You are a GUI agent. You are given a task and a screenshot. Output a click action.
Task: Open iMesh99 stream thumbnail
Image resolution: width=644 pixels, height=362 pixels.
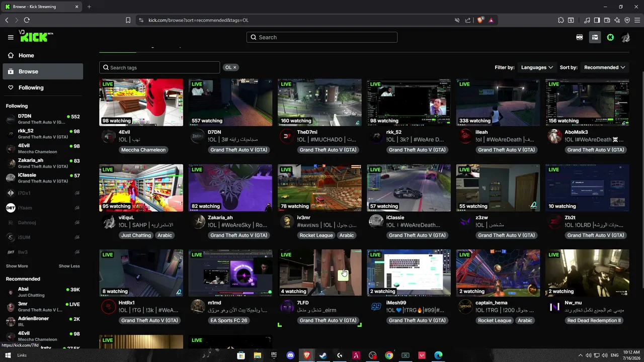tap(409, 273)
